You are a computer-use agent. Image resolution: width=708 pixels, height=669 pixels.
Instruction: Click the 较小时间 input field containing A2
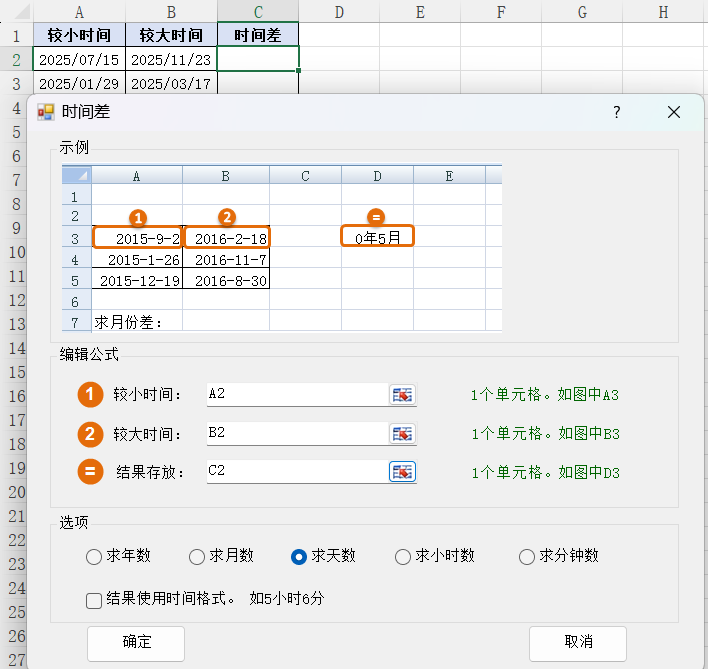[x=296, y=395]
